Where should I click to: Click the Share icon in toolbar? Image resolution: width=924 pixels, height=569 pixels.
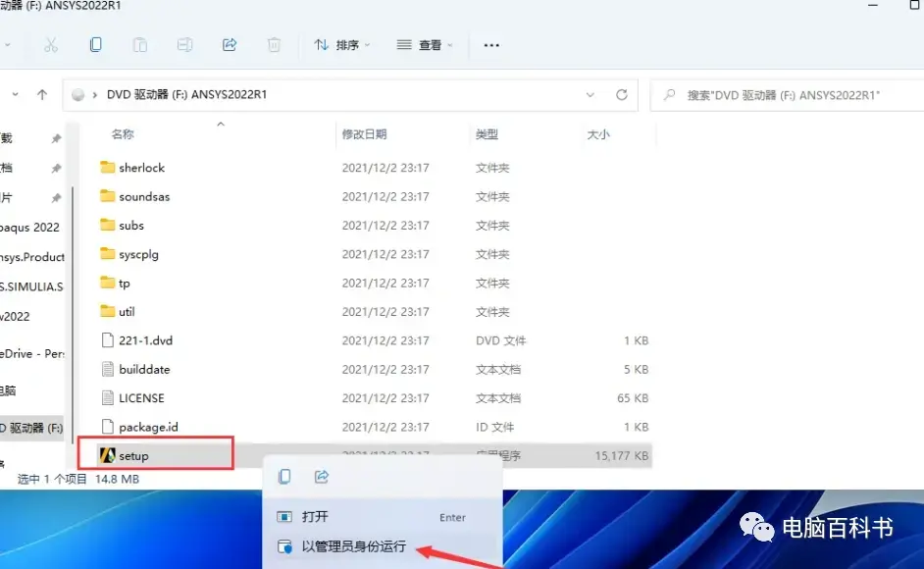pos(230,45)
